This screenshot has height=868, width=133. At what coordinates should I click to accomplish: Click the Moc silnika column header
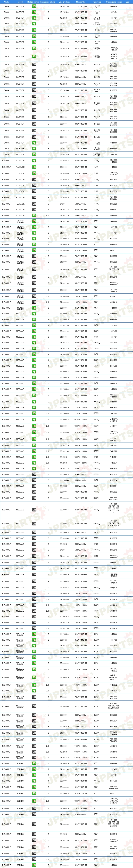pos(81,2)
